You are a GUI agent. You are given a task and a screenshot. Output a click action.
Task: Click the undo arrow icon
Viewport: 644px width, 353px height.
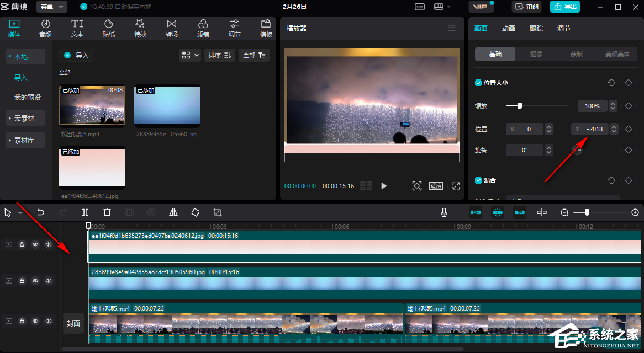(41, 212)
